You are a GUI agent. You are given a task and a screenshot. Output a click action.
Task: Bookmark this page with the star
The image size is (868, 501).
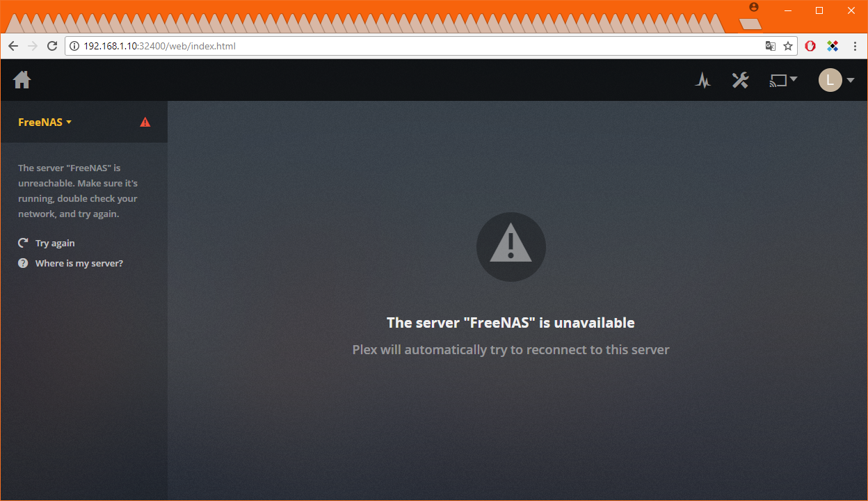click(788, 46)
